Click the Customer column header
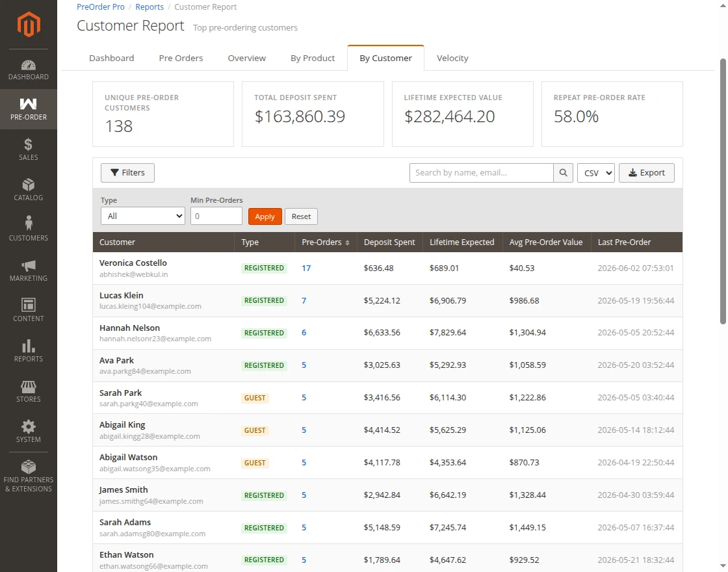This screenshot has height=572, width=728. tap(163, 242)
